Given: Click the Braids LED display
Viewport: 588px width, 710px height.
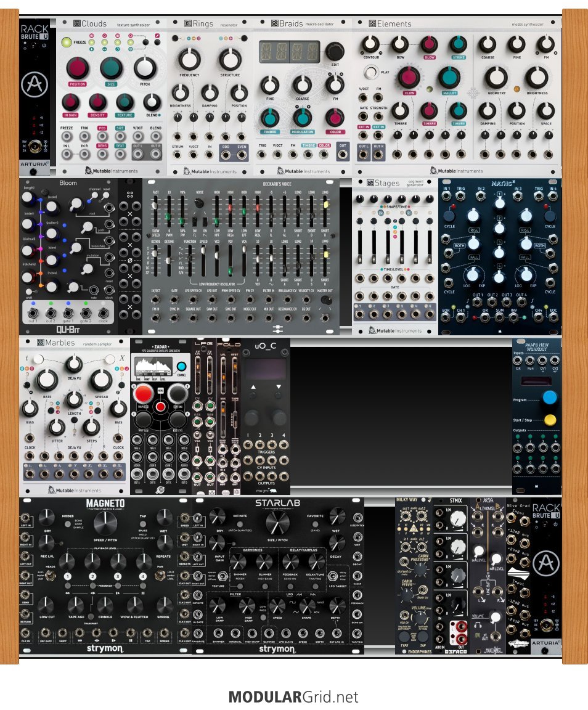Looking at the screenshot, I should tap(289, 52).
